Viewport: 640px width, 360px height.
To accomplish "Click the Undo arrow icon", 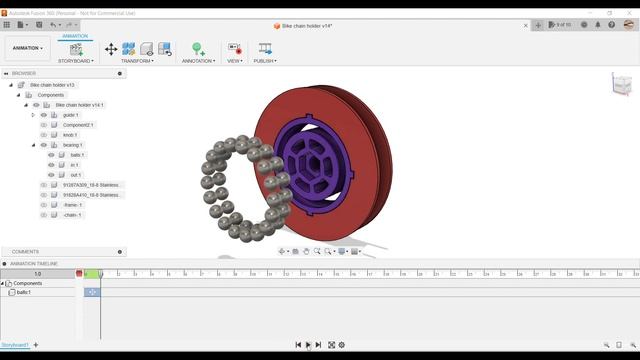I will click(x=53, y=25).
